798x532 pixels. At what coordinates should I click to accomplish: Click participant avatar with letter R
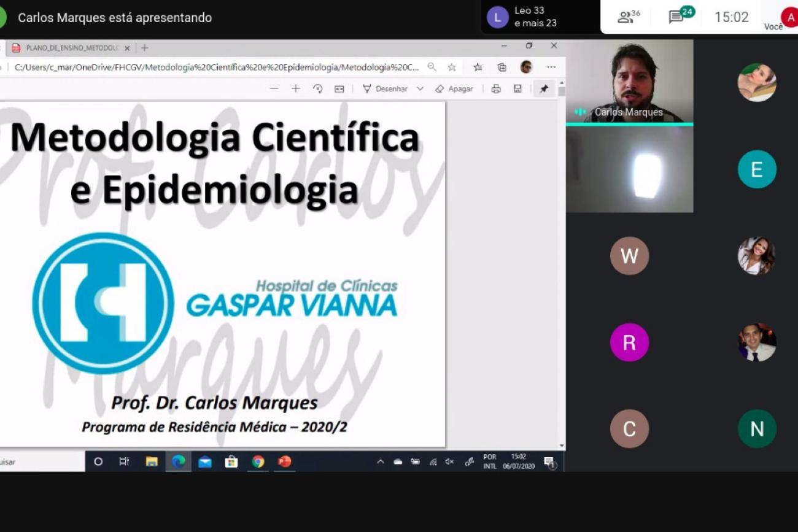[629, 342]
